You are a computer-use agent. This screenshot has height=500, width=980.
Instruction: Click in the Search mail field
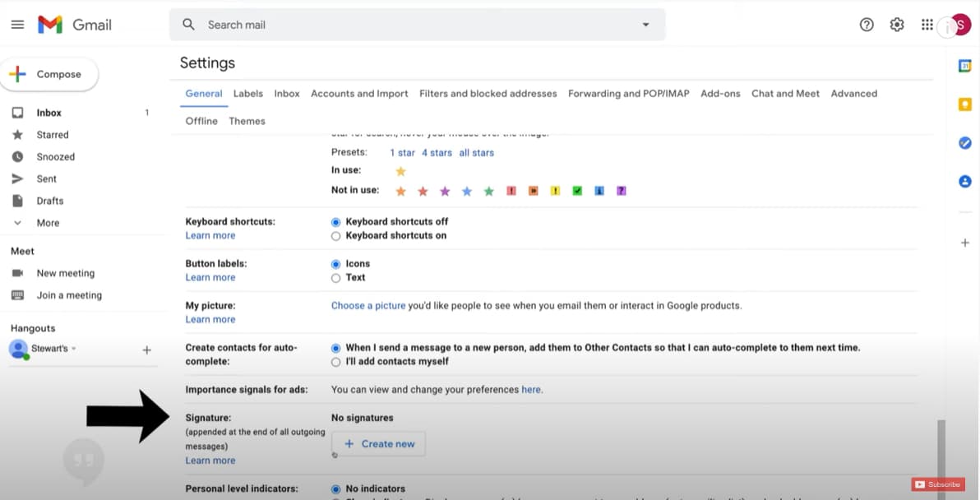418,25
